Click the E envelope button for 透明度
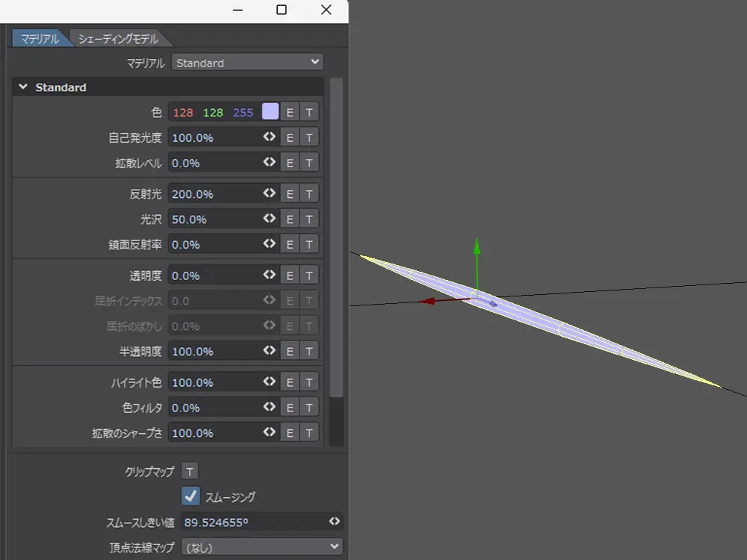Screen dimensions: 747x560 coord(289,276)
